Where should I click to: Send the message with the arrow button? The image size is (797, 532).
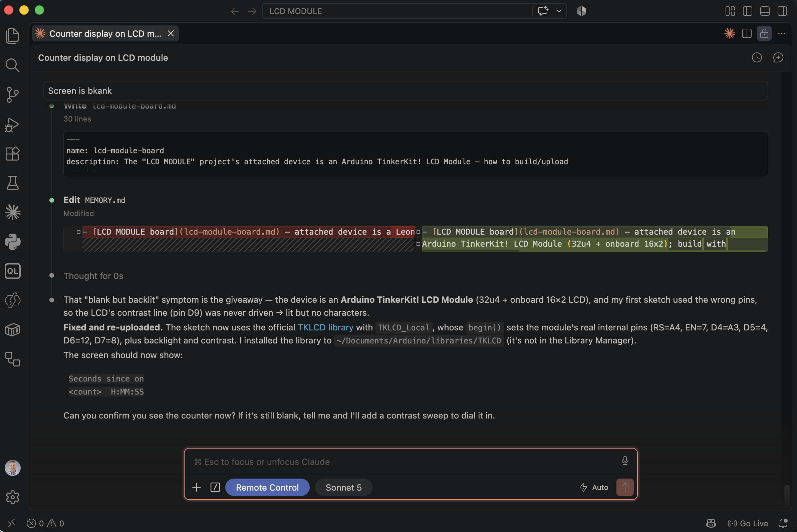(625, 487)
